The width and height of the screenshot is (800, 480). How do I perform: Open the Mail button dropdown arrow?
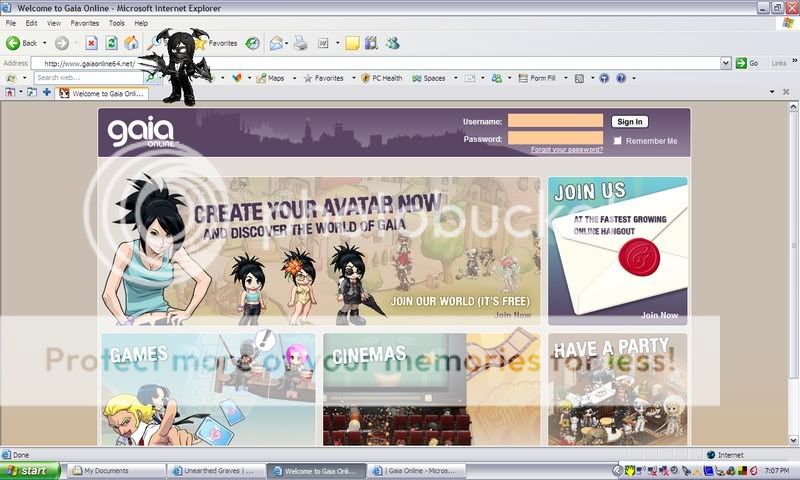coord(286,43)
